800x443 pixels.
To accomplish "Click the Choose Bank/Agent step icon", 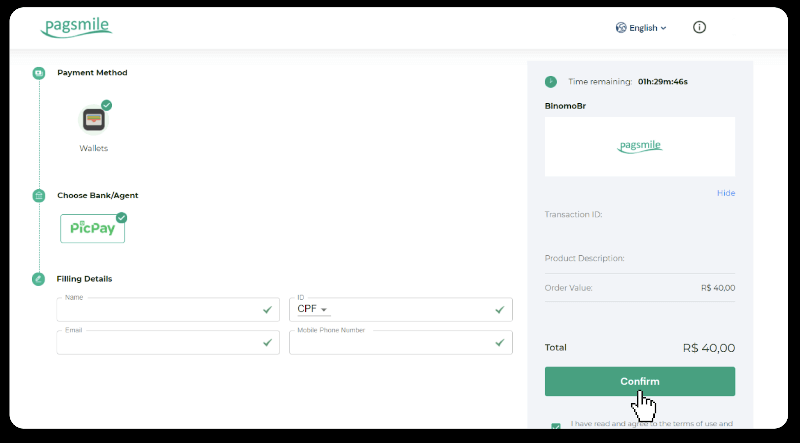I will click(x=39, y=196).
